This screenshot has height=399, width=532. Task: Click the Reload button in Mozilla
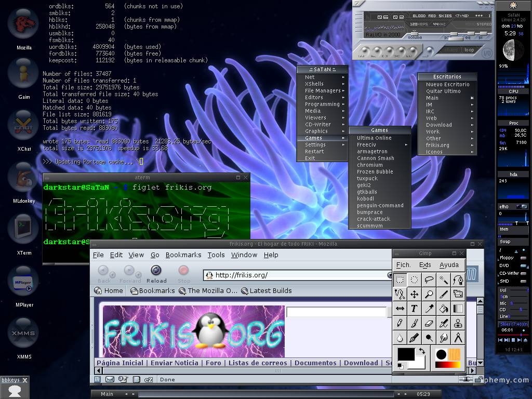coord(156,274)
